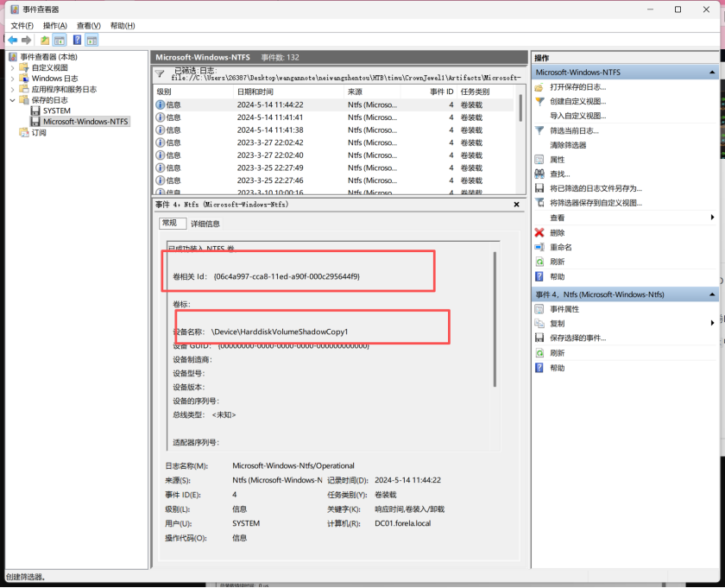Image resolution: width=725 pixels, height=588 pixels.
Task: Expand 应用程序和服务日志 tree node
Action: (12, 89)
